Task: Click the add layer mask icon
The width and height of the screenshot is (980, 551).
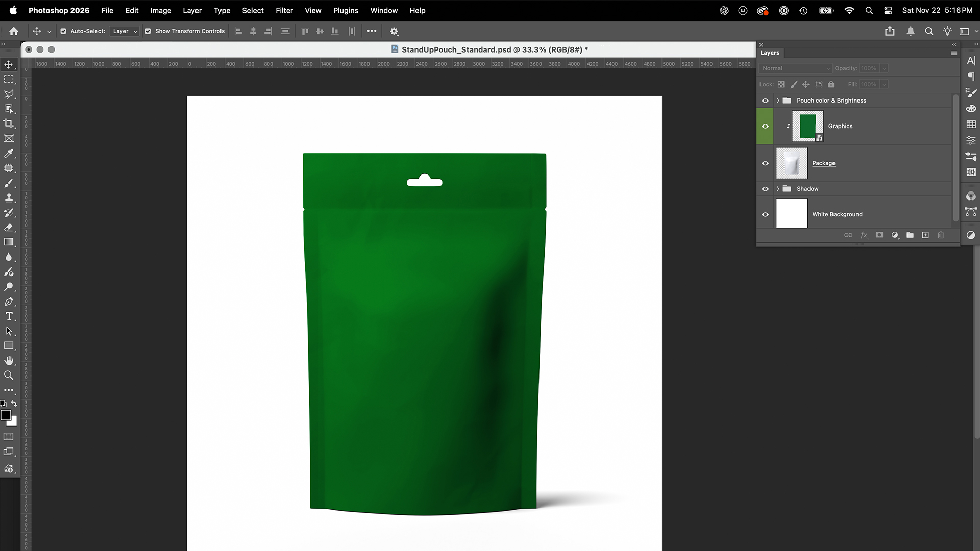Action: click(879, 235)
